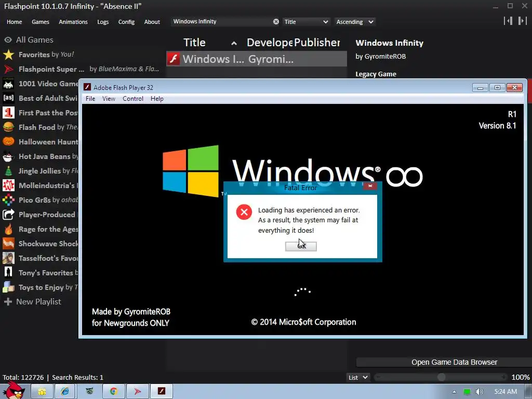Click the Angry Birds start button
The image size is (532, 399).
pos(14,390)
